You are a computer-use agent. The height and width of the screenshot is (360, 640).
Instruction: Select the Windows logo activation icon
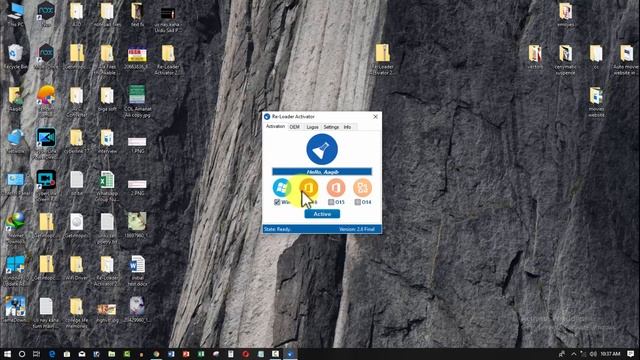pyautogui.click(x=282, y=188)
